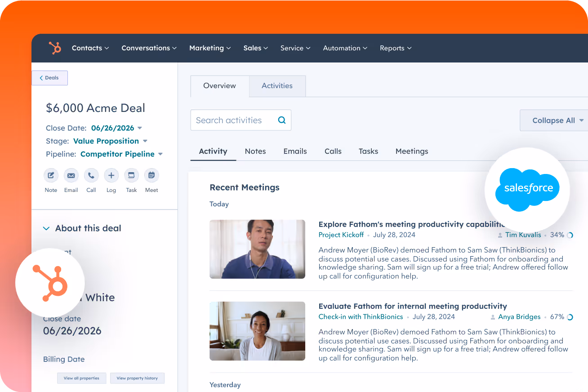Open the Pipeline dropdown Competitor Pipeline
The width and height of the screenshot is (588, 392).
pyautogui.click(x=121, y=154)
